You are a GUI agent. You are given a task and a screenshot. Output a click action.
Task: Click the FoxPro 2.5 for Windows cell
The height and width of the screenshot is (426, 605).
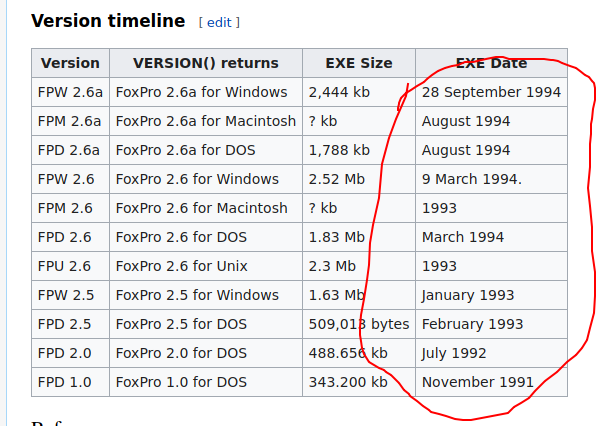point(206,295)
